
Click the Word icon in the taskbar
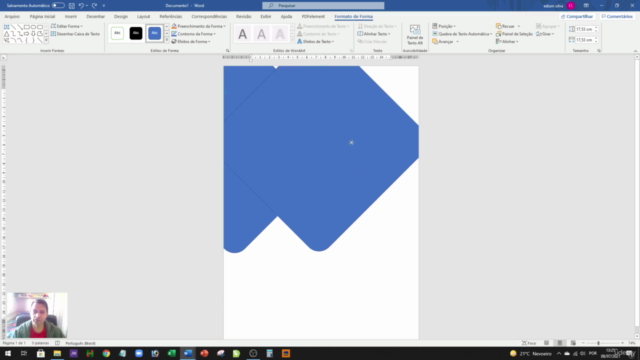point(188,353)
